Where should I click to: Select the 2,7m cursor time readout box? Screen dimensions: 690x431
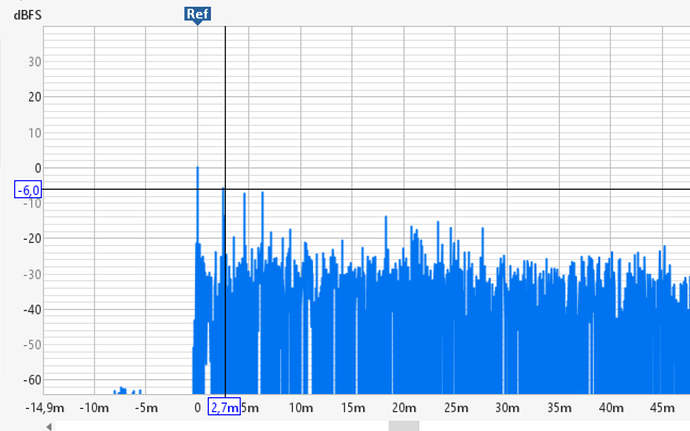(x=225, y=407)
